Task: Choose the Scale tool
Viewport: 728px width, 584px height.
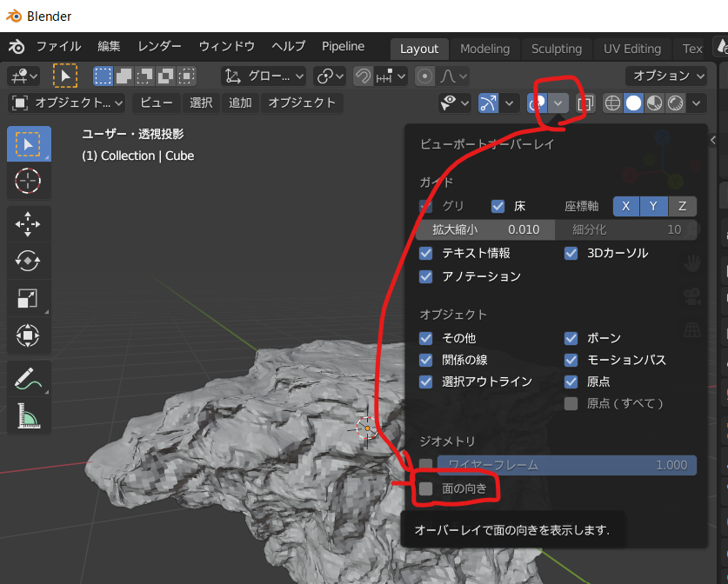Action: point(28,298)
